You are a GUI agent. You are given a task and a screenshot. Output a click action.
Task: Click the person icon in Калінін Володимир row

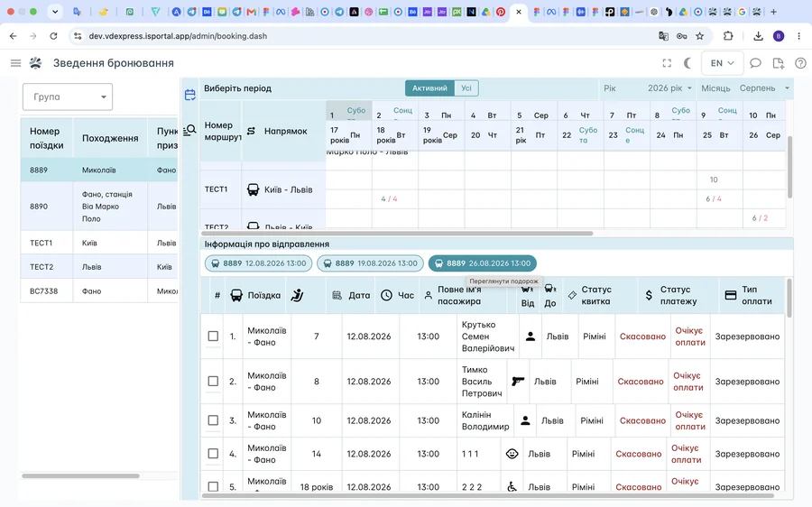point(525,420)
